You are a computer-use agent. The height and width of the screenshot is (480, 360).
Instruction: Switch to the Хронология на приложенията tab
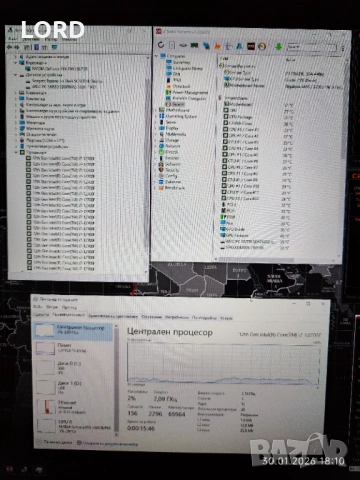(x=113, y=316)
